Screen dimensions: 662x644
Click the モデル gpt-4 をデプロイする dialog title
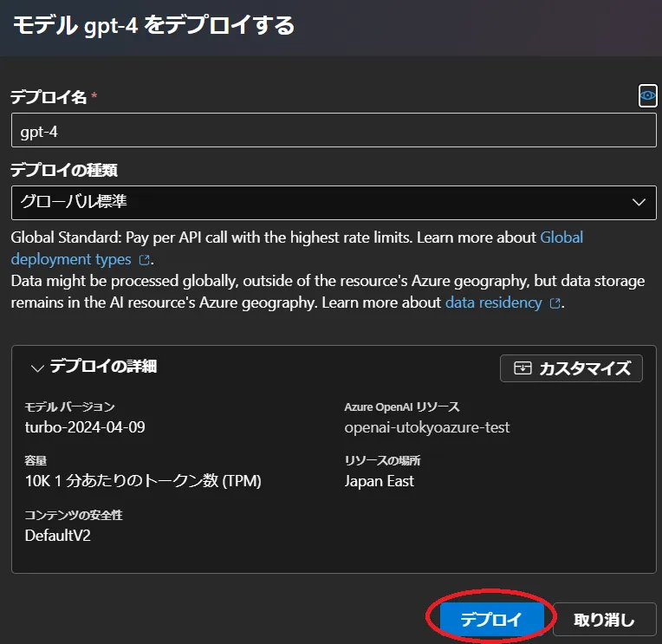pyautogui.click(x=153, y=25)
